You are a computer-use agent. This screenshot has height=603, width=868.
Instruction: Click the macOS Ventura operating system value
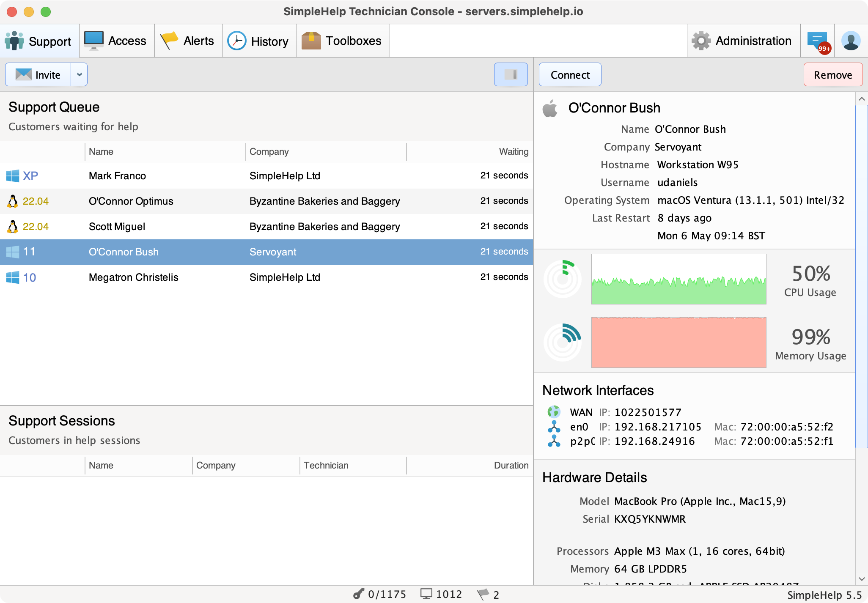tap(751, 200)
